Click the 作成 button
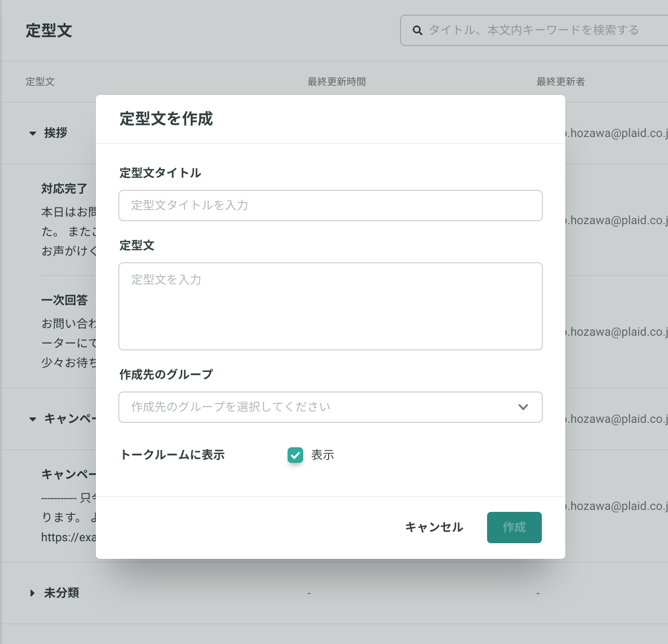Image resolution: width=668 pixels, height=644 pixels. click(x=514, y=528)
